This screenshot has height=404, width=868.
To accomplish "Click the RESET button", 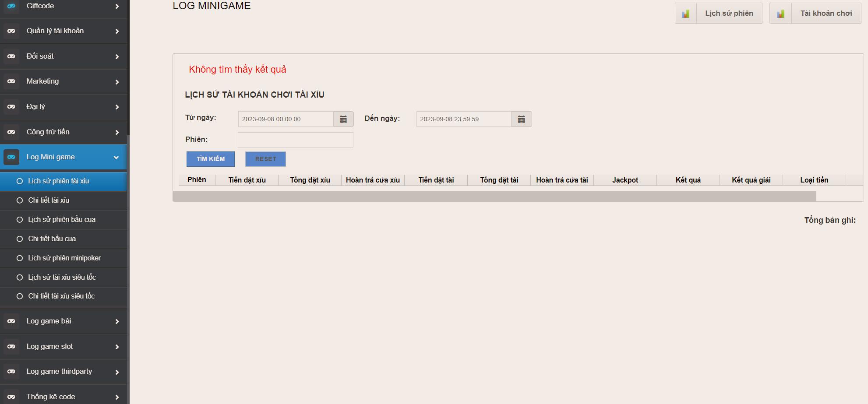I will pyautogui.click(x=265, y=159).
